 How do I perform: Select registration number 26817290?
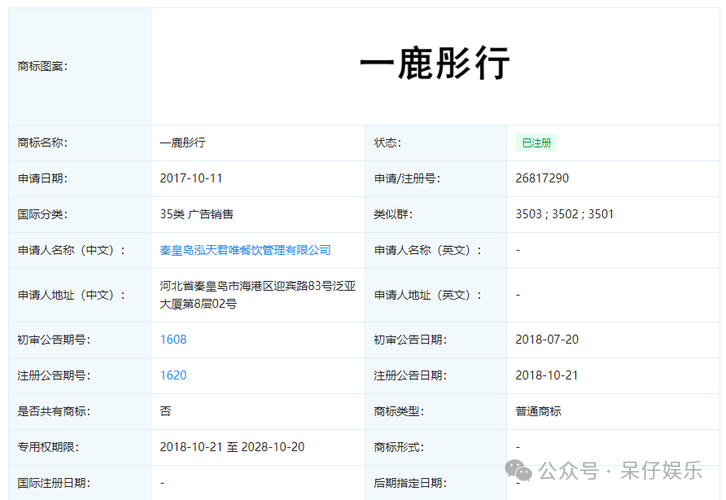pyautogui.click(x=542, y=178)
